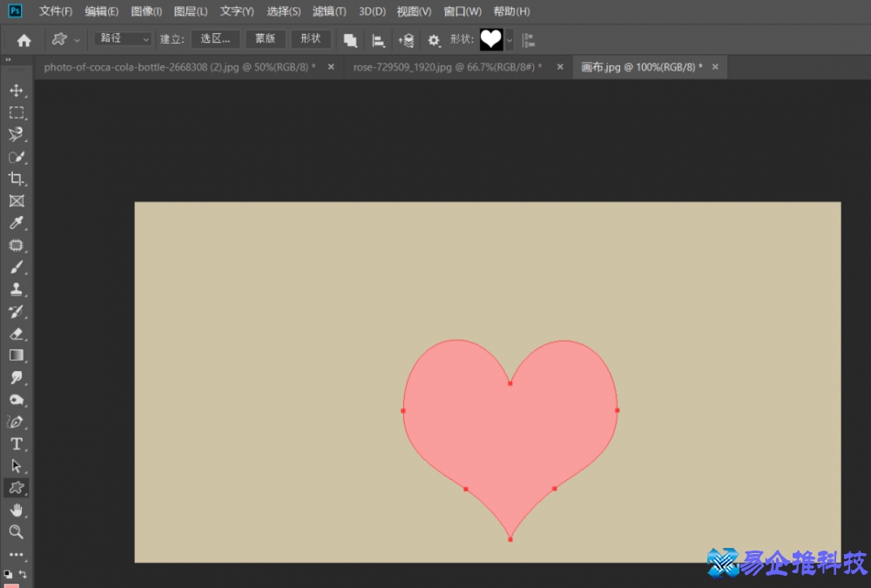Select the Move tool

pyautogui.click(x=17, y=91)
